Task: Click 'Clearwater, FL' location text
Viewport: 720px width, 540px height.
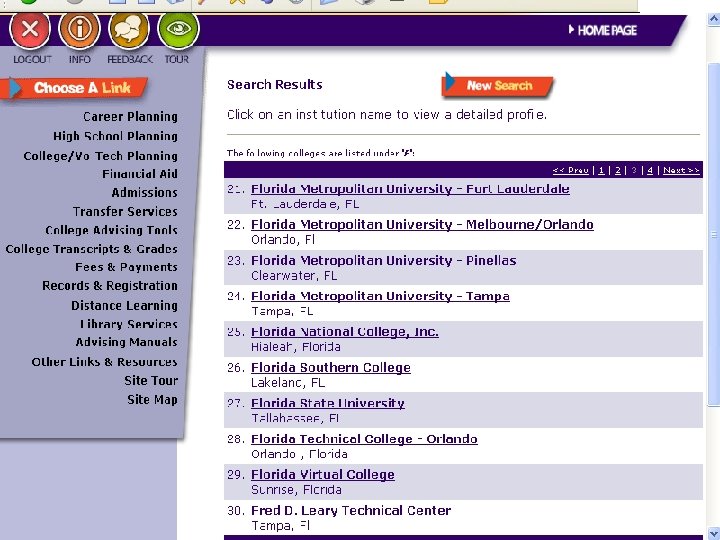Action: [x=294, y=276]
